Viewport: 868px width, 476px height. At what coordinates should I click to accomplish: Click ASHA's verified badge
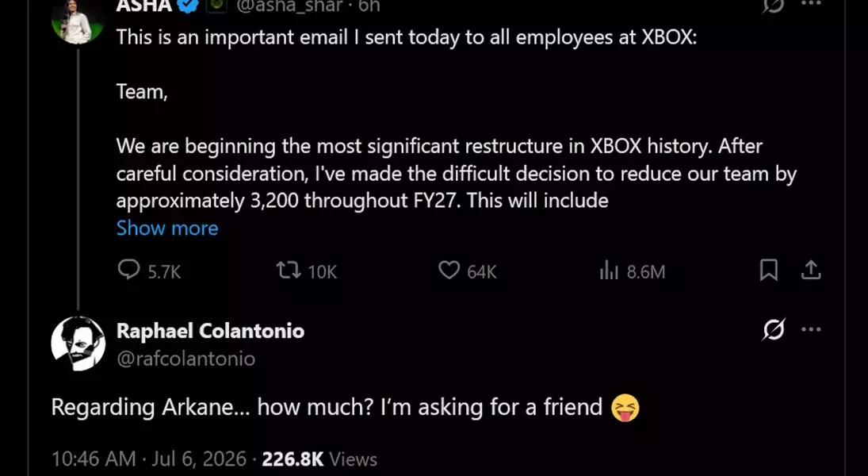click(188, 5)
